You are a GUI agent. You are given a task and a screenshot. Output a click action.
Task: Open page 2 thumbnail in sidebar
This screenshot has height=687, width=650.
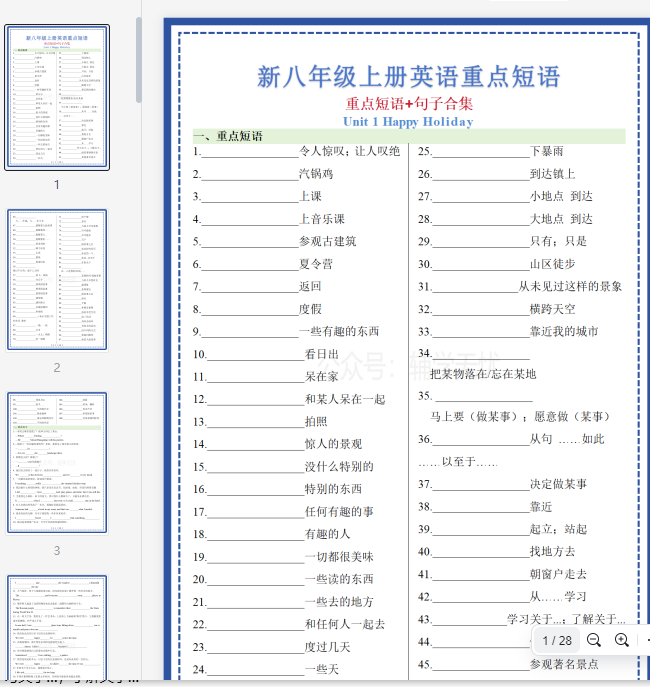coord(57,280)
